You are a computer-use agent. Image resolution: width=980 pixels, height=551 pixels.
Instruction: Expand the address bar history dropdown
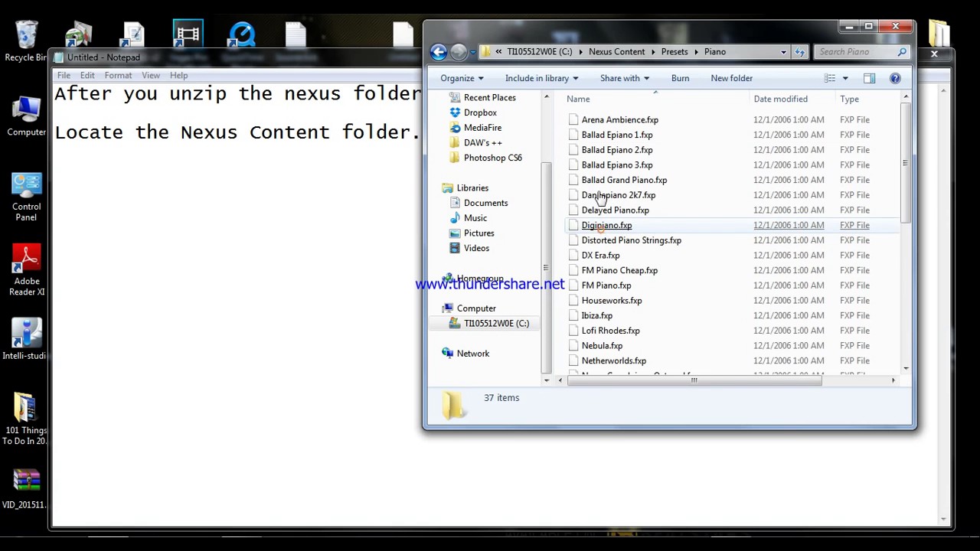(783, 52)
